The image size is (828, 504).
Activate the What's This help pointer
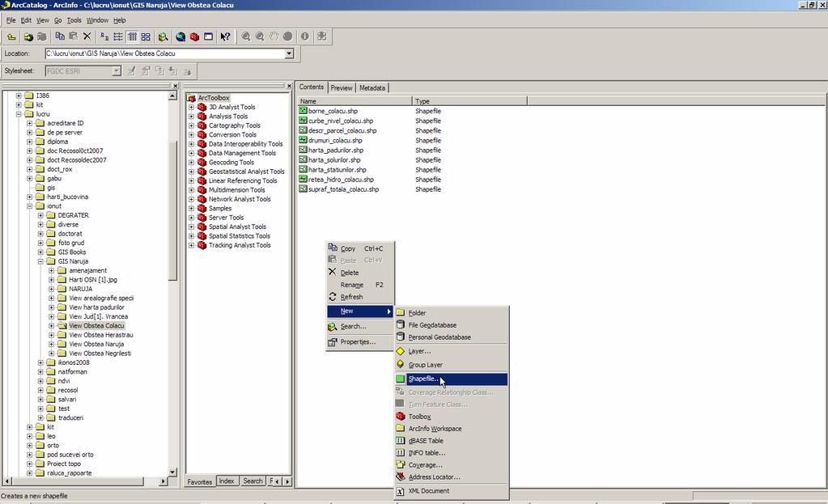226,36
